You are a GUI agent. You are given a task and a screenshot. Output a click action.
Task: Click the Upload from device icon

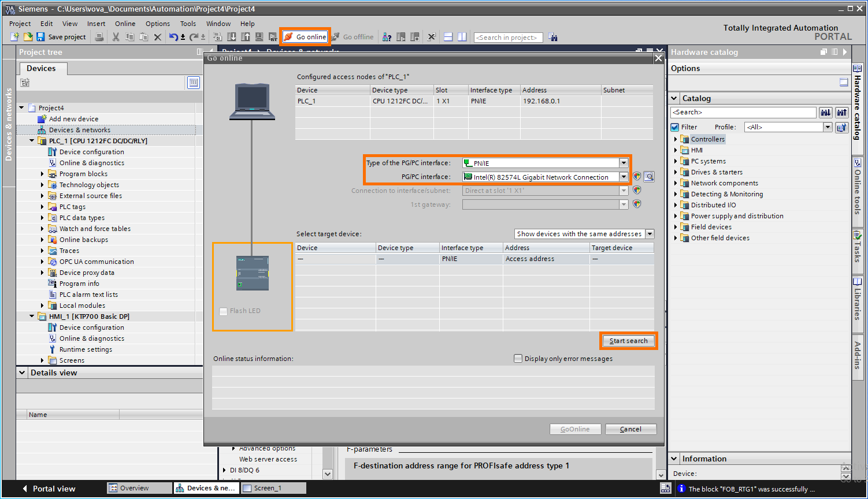pos(246,37)
